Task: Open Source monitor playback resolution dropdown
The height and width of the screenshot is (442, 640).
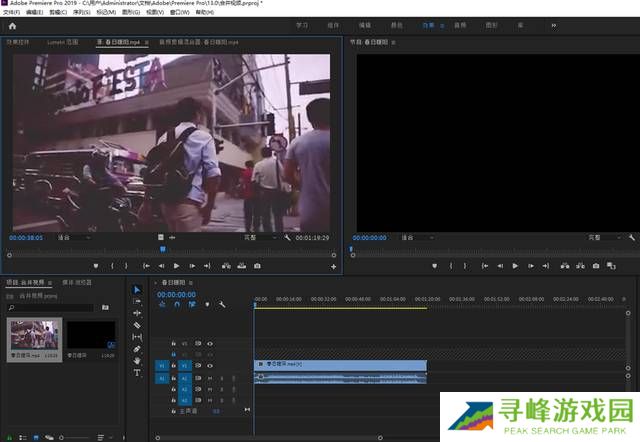Action: tap(261, 238)
